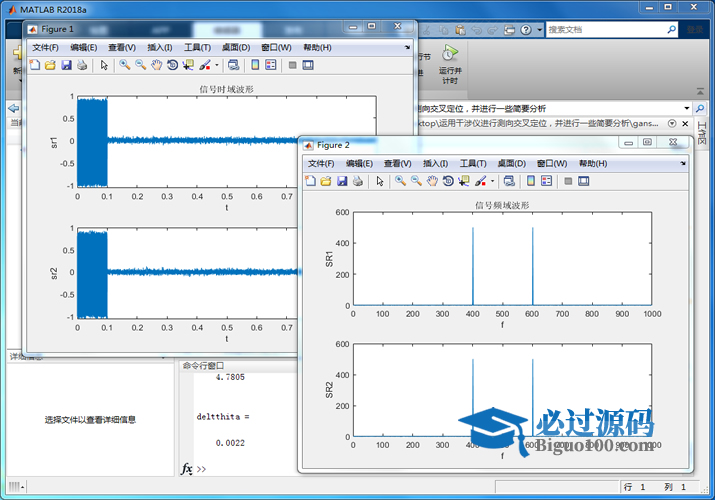This screenshot has width=715, height=500.
Task: Toggle Insert Colorbar in Figure 2 toolbar
Action: pyautogui.click(x=531, y=181)
